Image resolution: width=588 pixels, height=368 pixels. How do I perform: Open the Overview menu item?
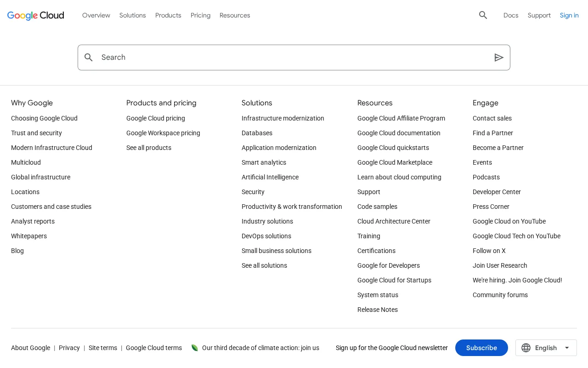[x=96, y=15]
